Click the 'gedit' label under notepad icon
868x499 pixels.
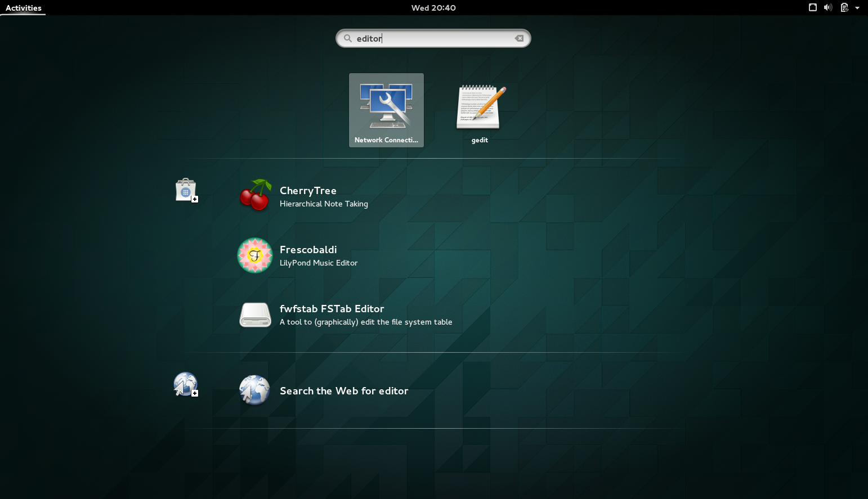tap(480, 140)
